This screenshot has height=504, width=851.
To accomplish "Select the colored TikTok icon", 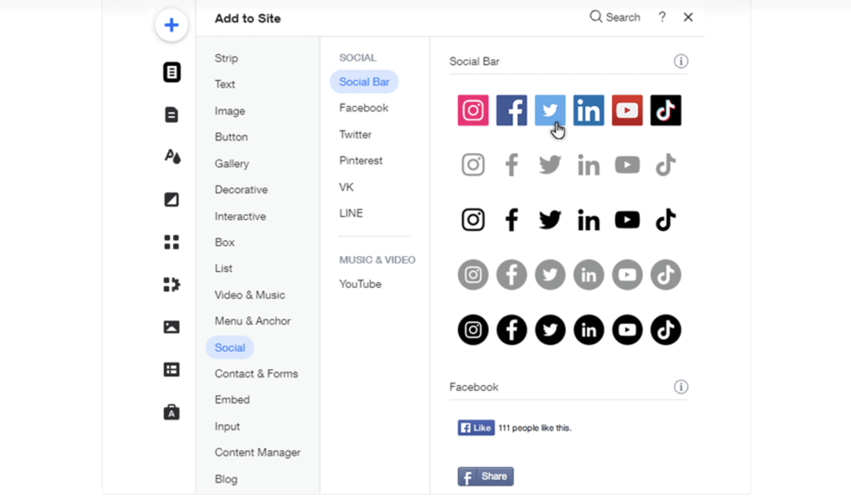I will pyautogui.click(x=665, y=110).
